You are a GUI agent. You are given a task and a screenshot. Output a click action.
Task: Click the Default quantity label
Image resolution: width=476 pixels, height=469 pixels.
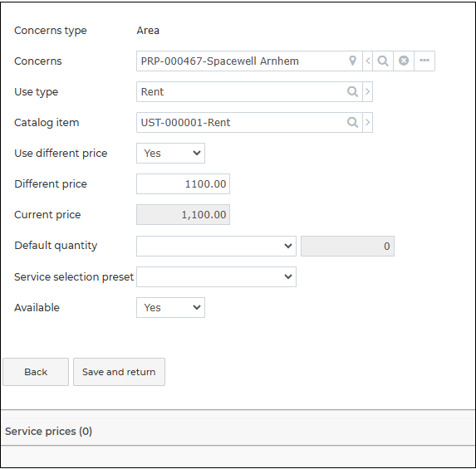pyautogui.click(x=56, y=246)
